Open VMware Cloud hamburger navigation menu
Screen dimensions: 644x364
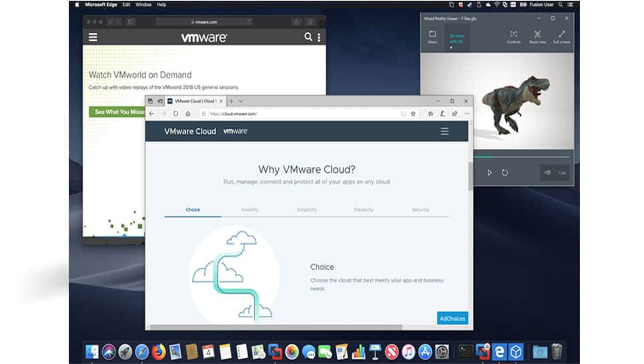click(x=444, y=132)
